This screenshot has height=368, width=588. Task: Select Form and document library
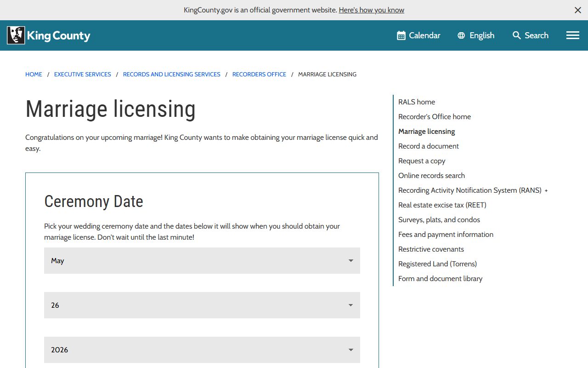440,279
